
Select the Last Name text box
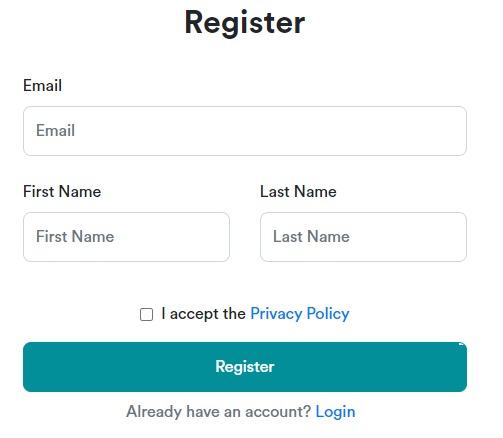pyautogui.click(x=363, y=237)
